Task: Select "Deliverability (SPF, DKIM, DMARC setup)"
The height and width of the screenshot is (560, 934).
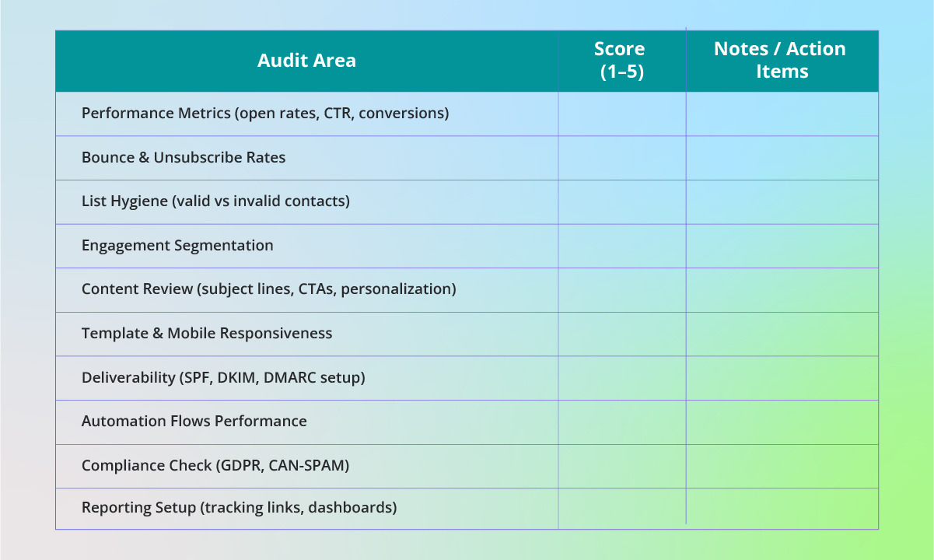Action: tap(223, 378)
